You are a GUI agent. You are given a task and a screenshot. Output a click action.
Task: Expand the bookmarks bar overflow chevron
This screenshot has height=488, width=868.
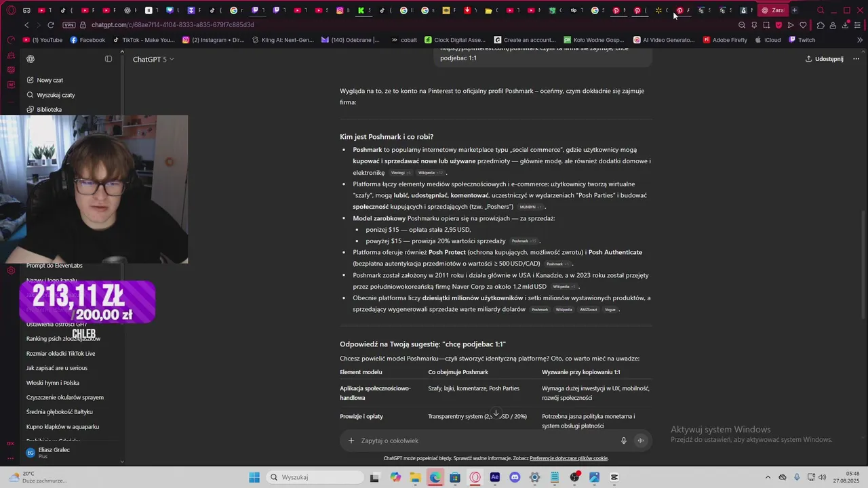[860, 40]
